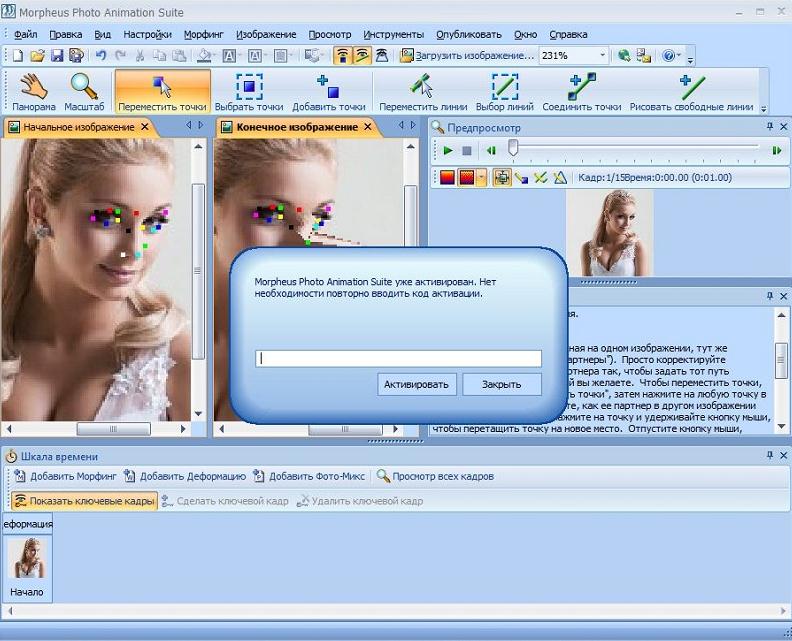Click the copy icon in the toolbar
Screen dimensions: 792x641
click(159, 56)
